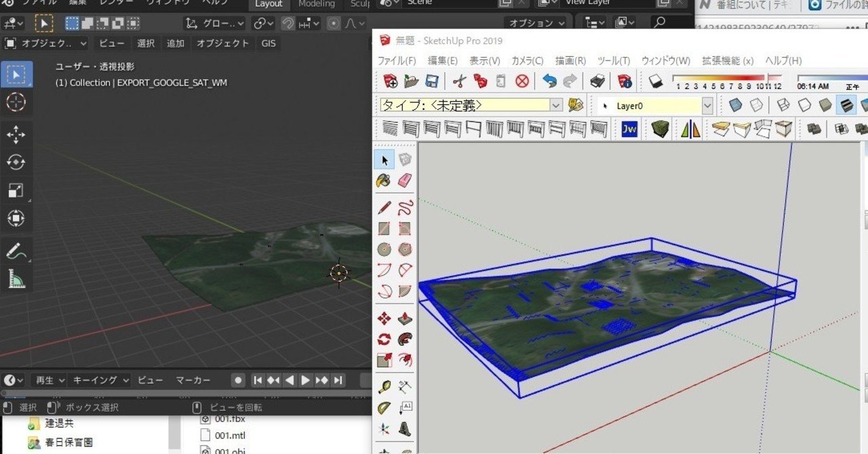Toggle Blender's proportional editing button
This screenshot has height=454, width=868.
pos(334,23)
